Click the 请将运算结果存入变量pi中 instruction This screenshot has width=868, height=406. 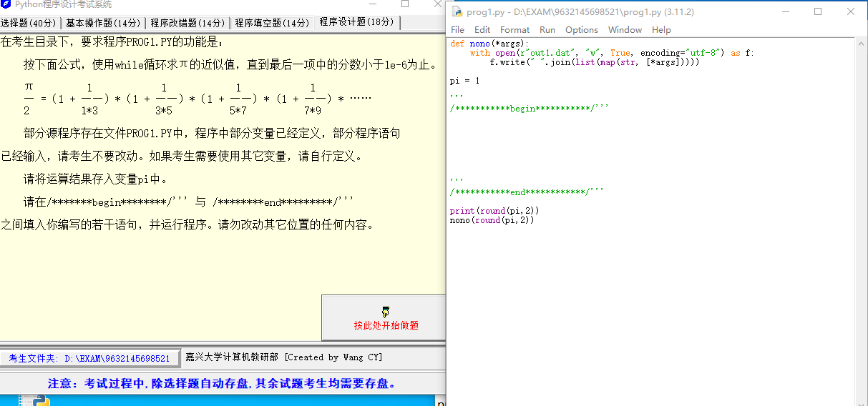click(95, 179)
